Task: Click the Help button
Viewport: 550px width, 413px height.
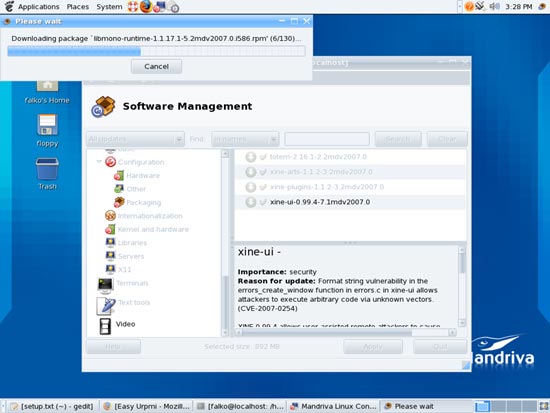Action: [x=113, y=347]
